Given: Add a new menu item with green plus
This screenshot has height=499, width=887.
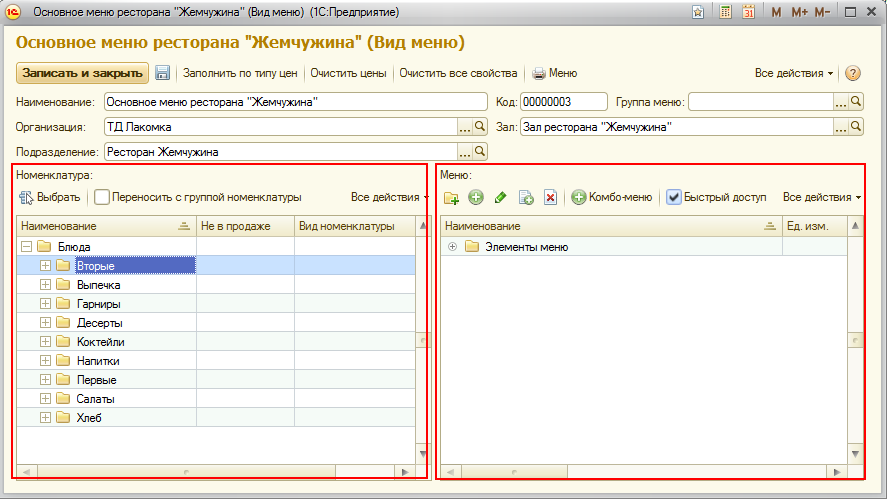Looking at the screenshot, I should (x=476, y=198).
